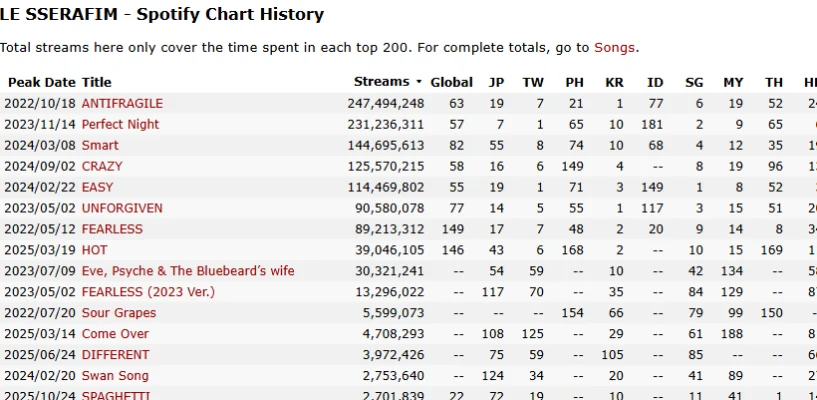Sort by Peak Date header
The height and width of the screenshot is (400, 817).
41,82
